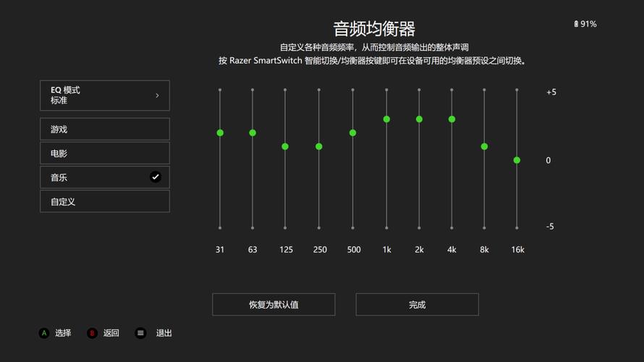Click the Razer SmartSwitch description line
The width and height of the screenshot is (644, 362).
(x=373, y=61)
